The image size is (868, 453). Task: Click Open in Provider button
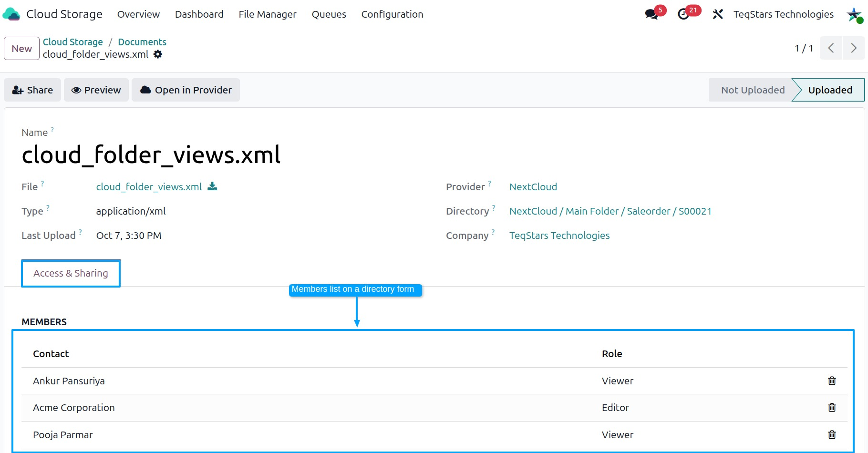coord(186,90)
